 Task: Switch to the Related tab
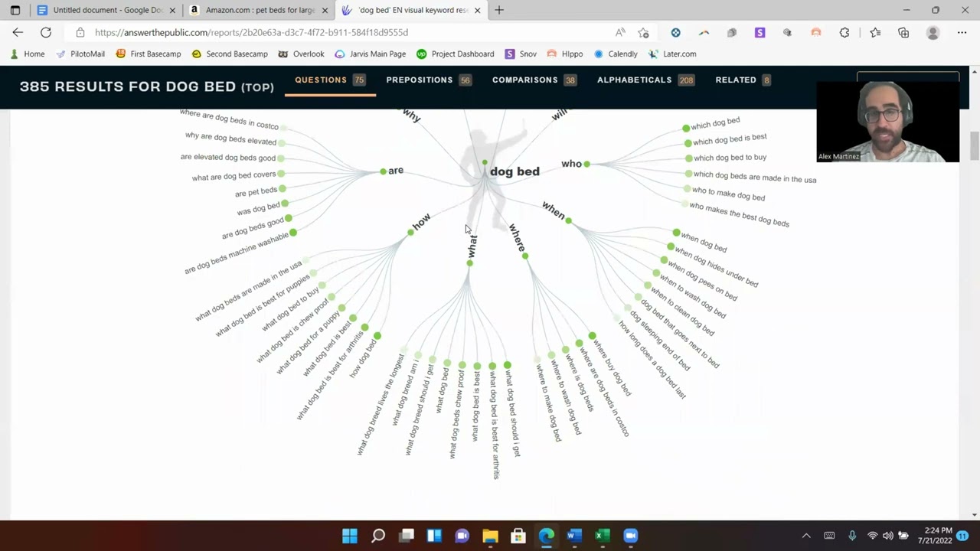[743, 80]
